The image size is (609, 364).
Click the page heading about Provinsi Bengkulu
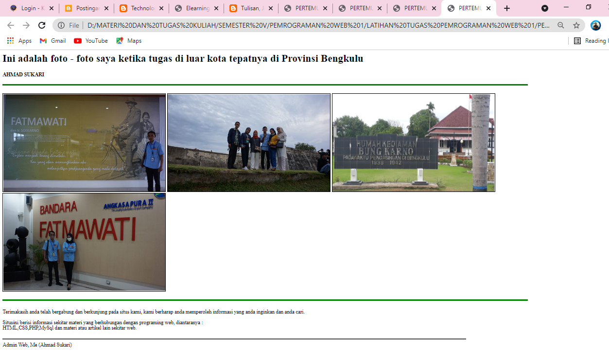[x=183, y=59]
